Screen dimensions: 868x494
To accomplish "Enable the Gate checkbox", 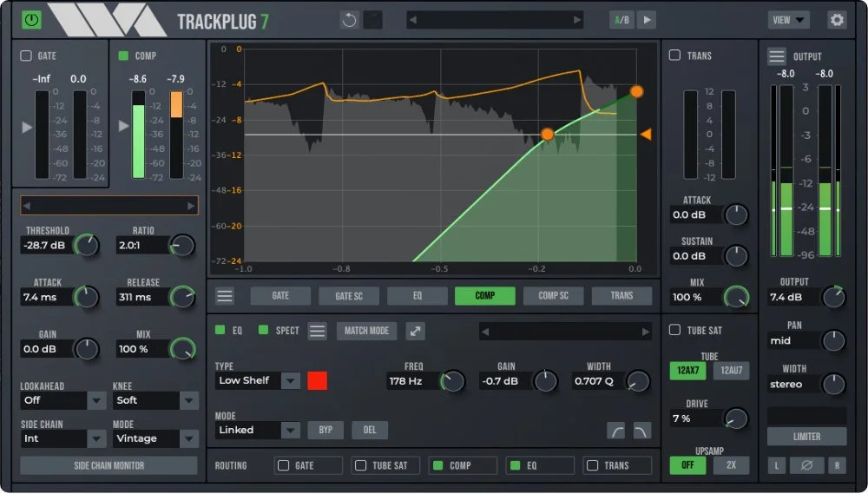I will (x=26, y=56).
